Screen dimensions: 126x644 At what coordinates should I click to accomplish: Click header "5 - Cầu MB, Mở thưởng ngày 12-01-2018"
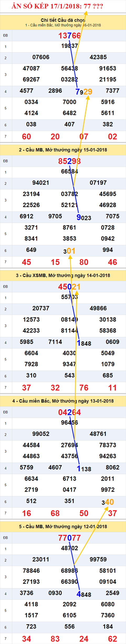point(63,527)
